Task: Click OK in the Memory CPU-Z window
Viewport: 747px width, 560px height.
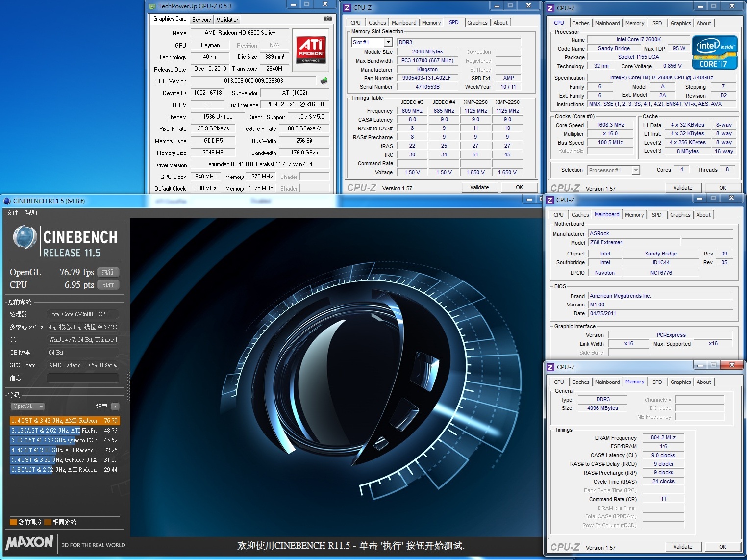Action: click(722, 547)
